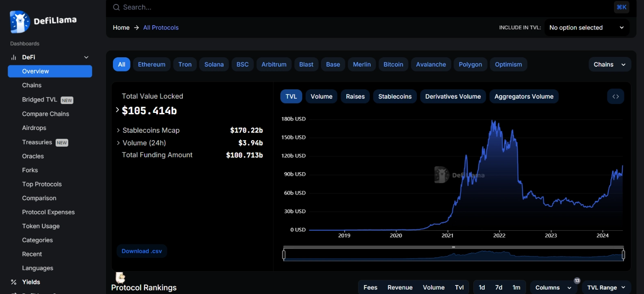The height and width of the screenshot is (294, 644).
Task: Go to Home in breadcrumb
Action: click(121, 28)
